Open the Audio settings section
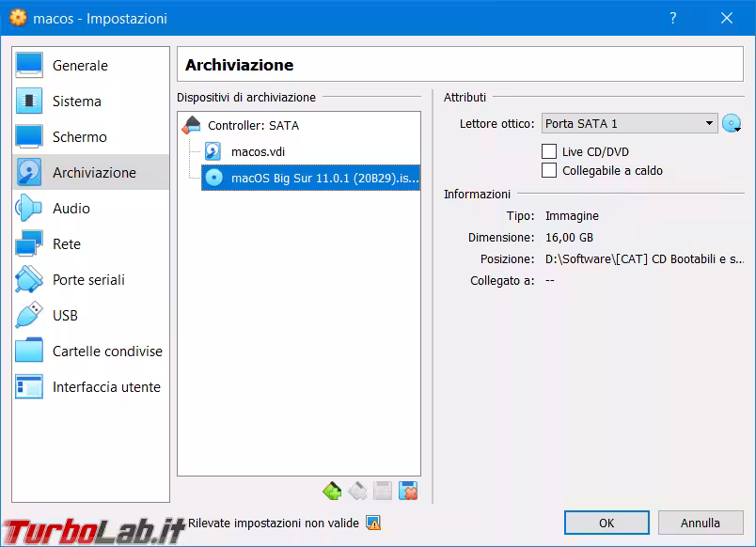756x547 pixels. click(71, 209)
